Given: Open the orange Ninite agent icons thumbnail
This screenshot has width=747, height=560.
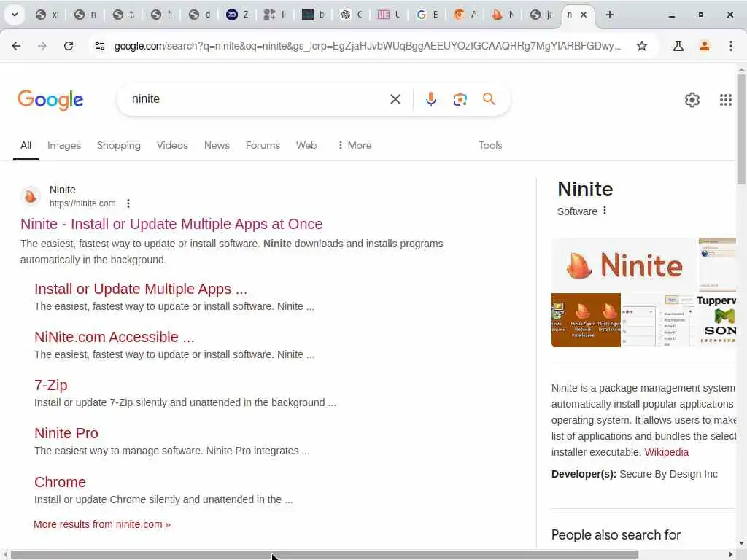Looking at the screenshot, I should click(x=586, y=320).
